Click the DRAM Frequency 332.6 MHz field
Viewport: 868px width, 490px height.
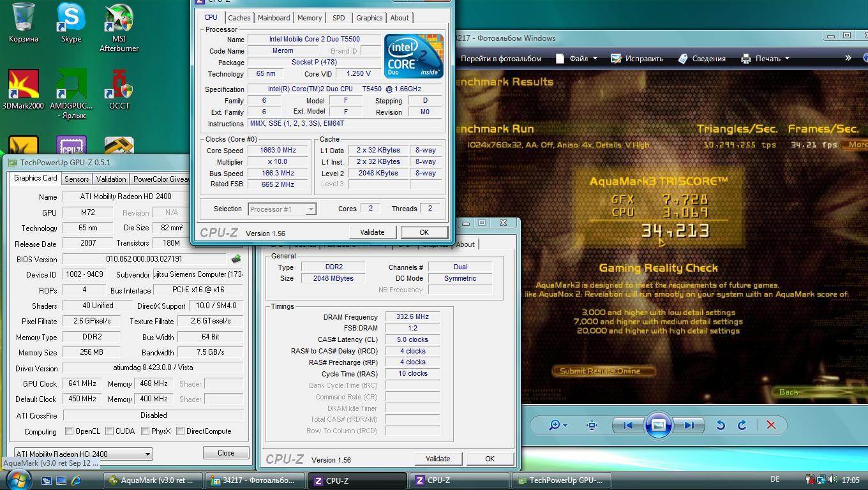coord(412,317)
